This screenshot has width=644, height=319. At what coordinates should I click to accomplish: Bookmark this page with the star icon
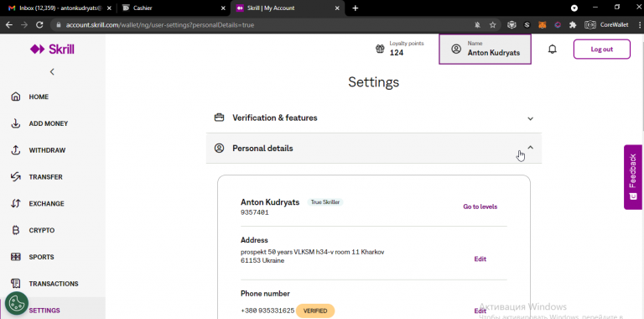coord(492,24)
